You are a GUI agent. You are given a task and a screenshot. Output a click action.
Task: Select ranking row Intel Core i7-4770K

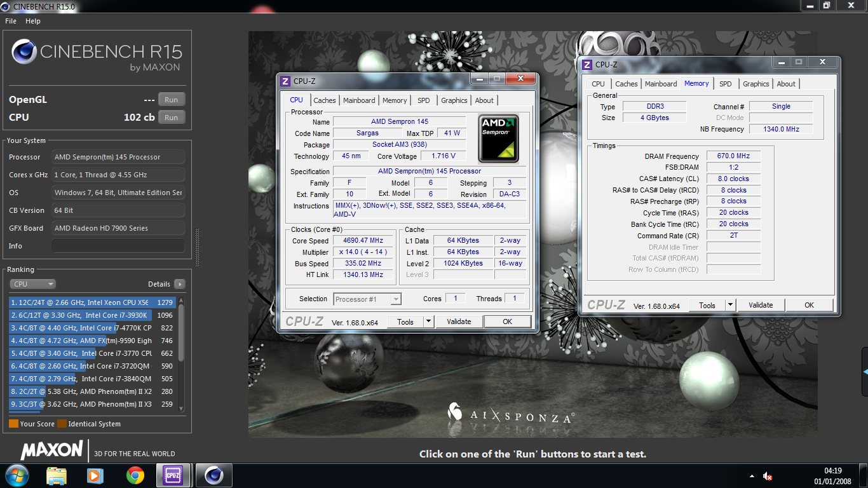pyautogui.click(x=92, y=328)
